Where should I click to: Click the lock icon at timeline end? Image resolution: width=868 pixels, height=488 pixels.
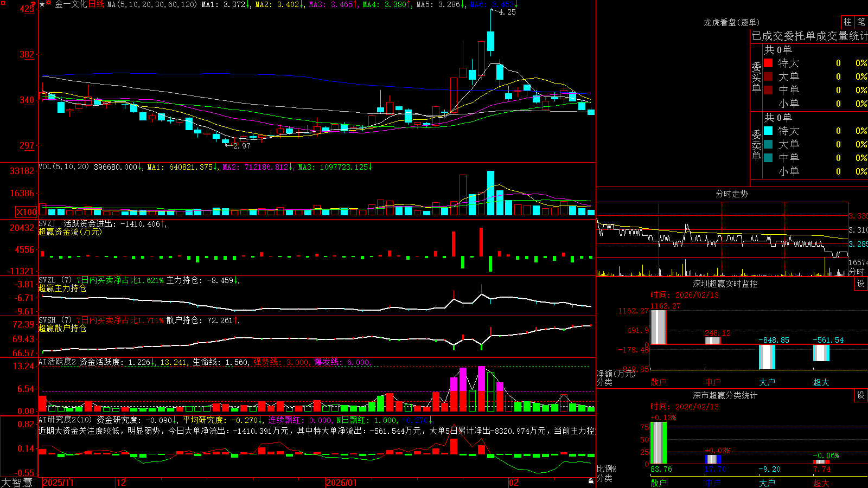click(x=591, y=481)
